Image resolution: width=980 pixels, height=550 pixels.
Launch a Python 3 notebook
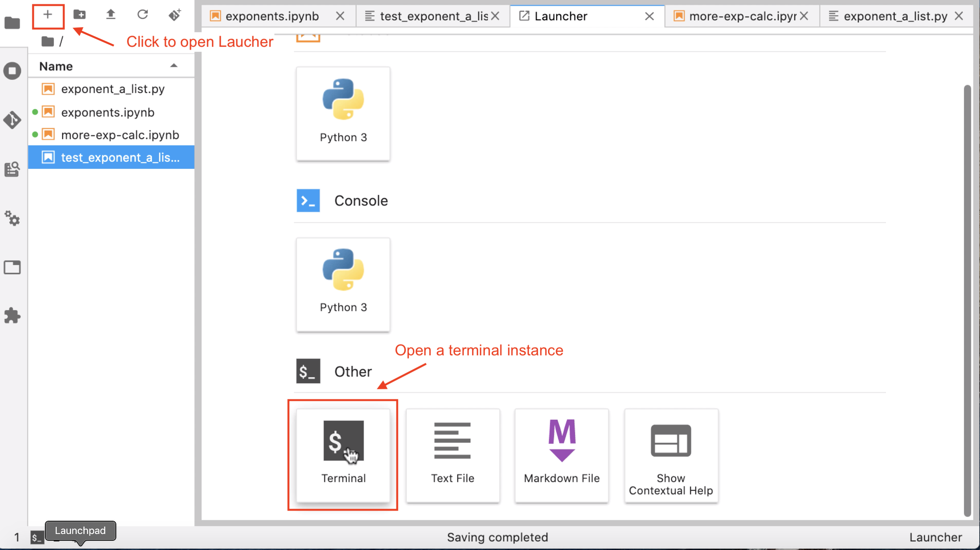click(343, 113)
